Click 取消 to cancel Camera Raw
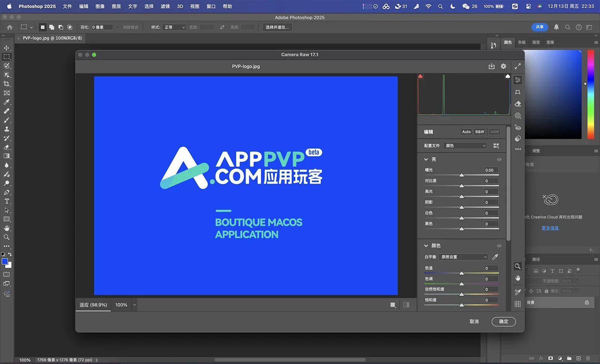The image size is (600, 364). (x=474, y=322)
